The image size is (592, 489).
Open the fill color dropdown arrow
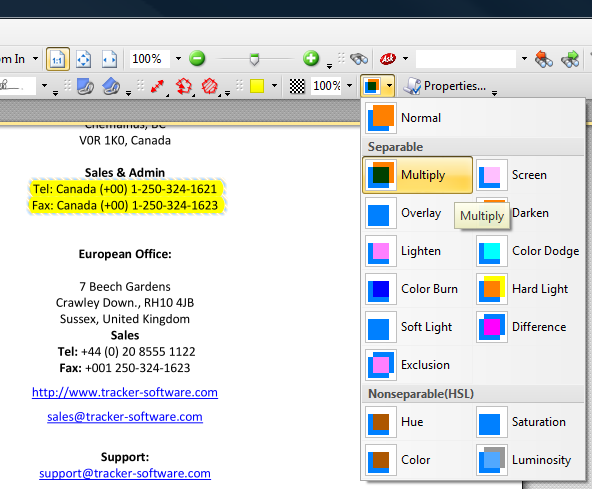point(274,86)
